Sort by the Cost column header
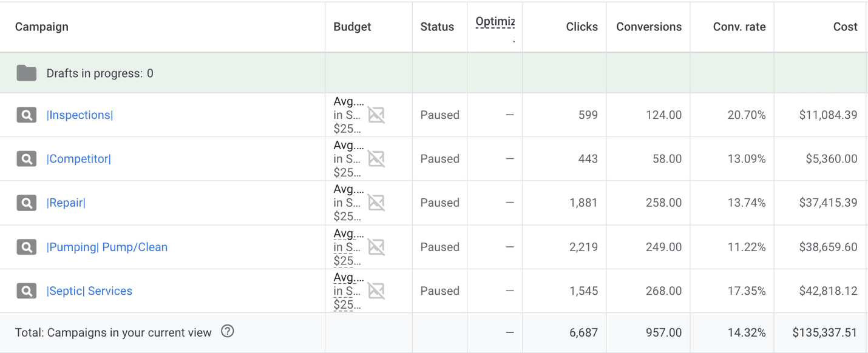The width and height of the screenshot is (868, 353). [845, 27]
